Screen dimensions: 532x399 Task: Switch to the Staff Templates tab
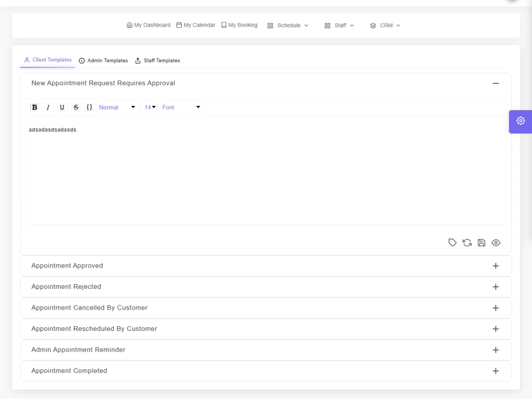tap(157, 61)
